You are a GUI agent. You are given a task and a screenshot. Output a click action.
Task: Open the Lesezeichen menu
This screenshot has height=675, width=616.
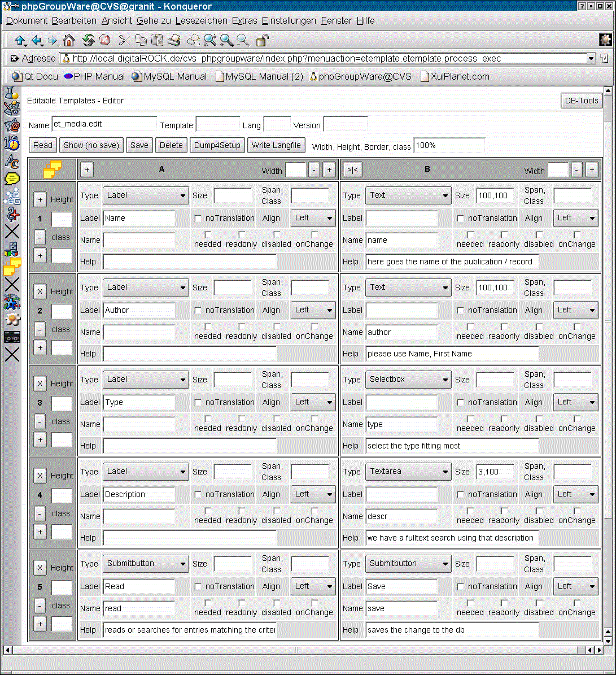click(x=202, y=21)
